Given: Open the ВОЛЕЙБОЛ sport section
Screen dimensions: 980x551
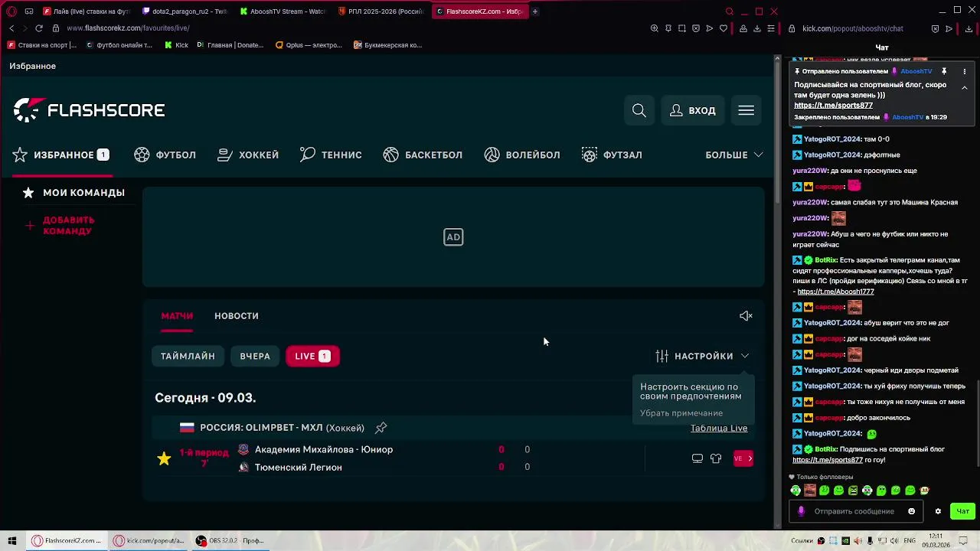Looking at the screenshot, I should [522, 155].
